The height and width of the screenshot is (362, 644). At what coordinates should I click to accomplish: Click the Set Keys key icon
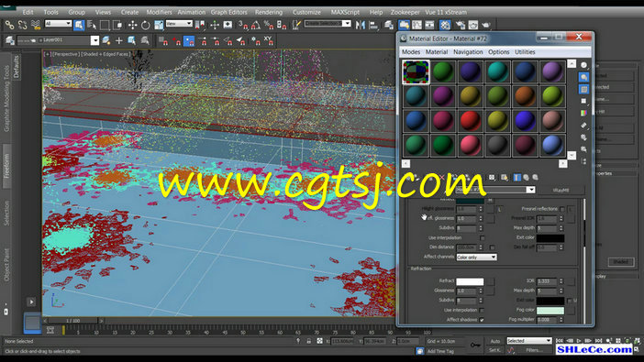coord(475,346)
